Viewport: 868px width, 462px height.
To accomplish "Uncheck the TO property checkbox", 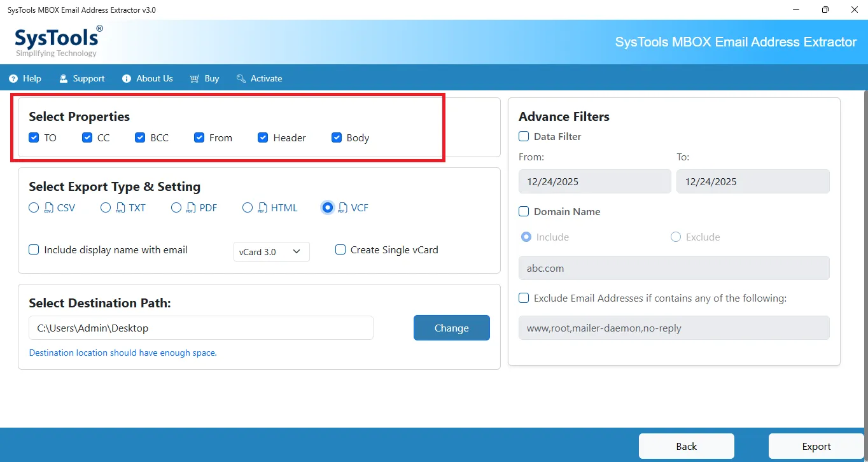I will 34,137.
